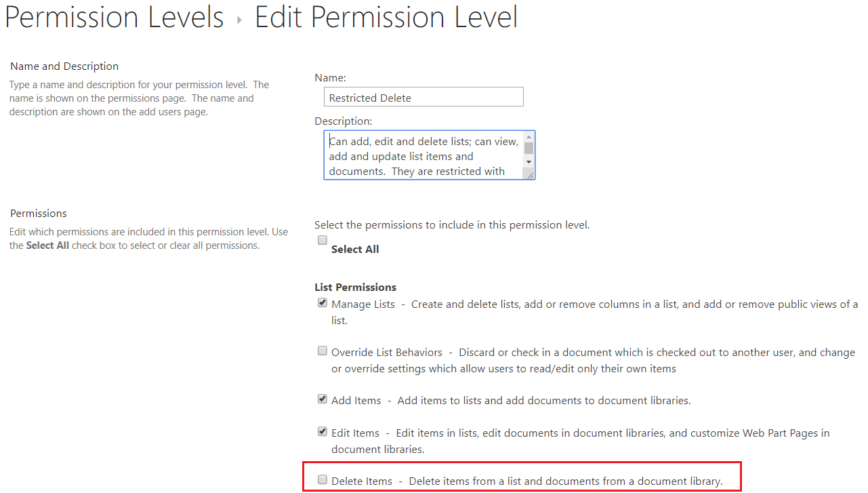Enable the "Override List Behaviors" permission
The image size is (868, 493).
[x=322, y=350]
